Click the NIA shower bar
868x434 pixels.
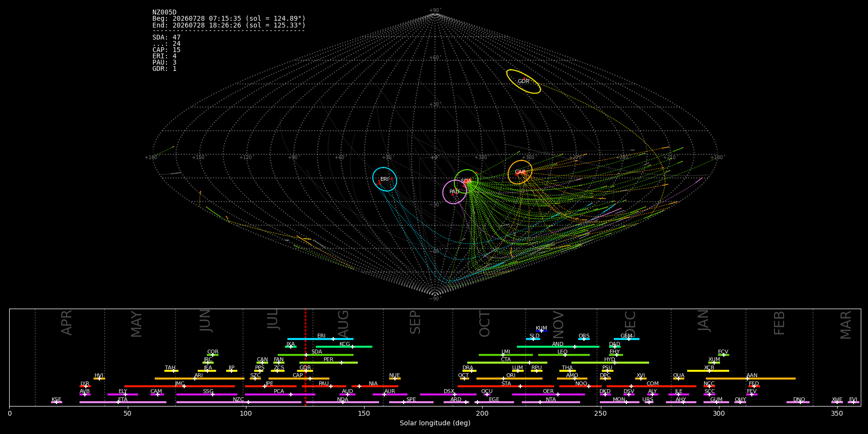point(375,386)
